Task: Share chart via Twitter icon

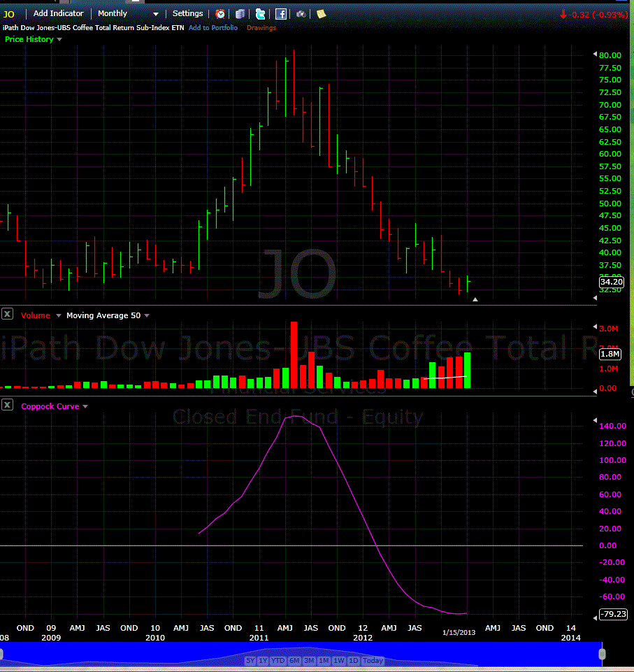Action: coord(260,14)
